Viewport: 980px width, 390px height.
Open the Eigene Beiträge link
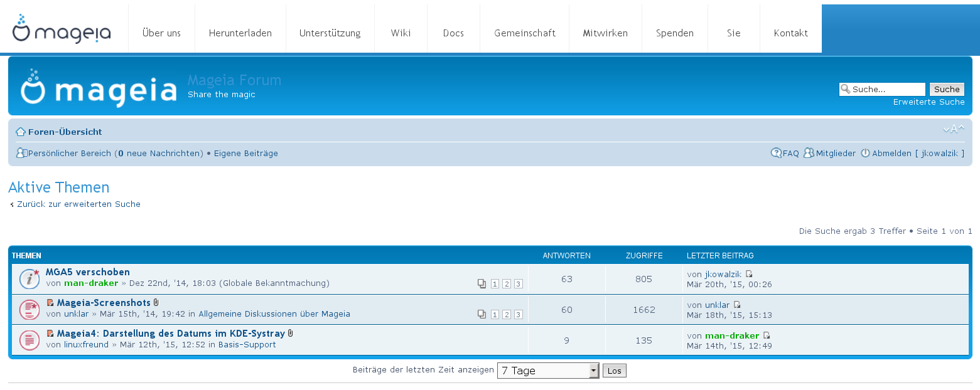[246, 153]
